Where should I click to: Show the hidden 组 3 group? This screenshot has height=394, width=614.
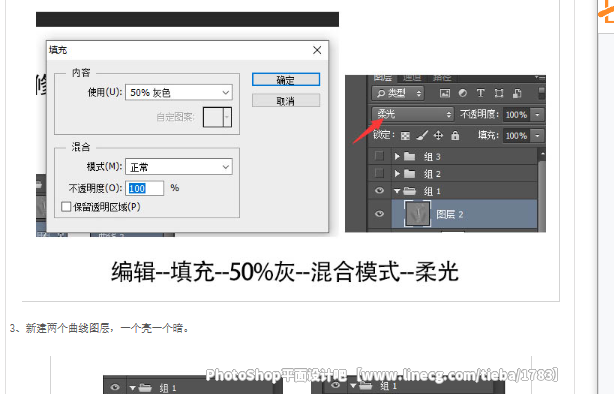(x=379, y=156)
